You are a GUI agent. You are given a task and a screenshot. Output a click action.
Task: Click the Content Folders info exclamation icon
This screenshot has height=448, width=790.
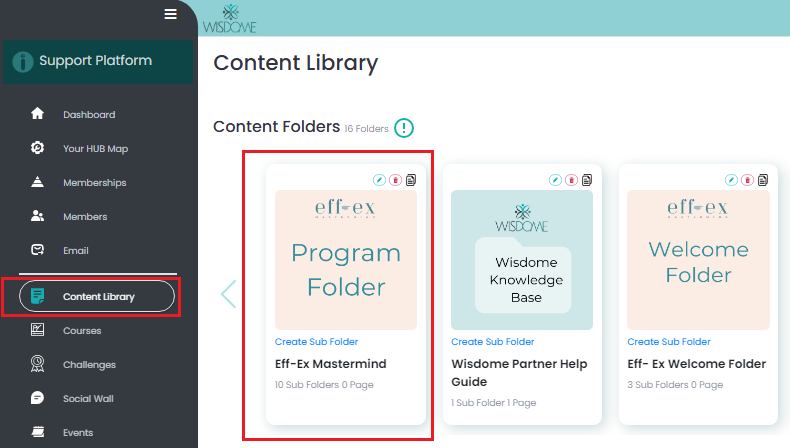[404, 128]
